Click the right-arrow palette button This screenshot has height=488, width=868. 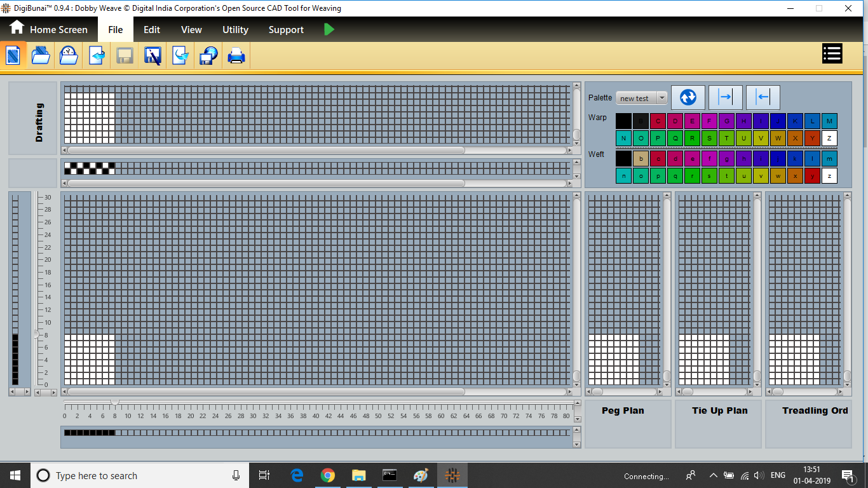725,97
